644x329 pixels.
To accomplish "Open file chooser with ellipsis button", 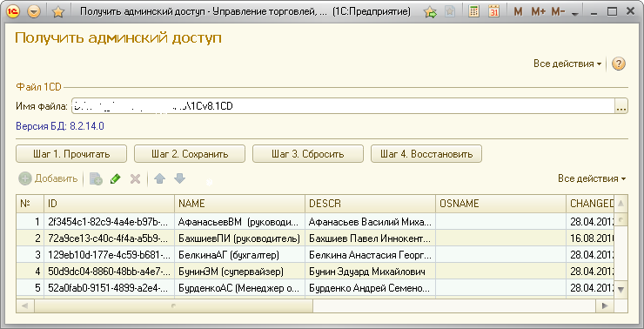I will coord(621,106).
